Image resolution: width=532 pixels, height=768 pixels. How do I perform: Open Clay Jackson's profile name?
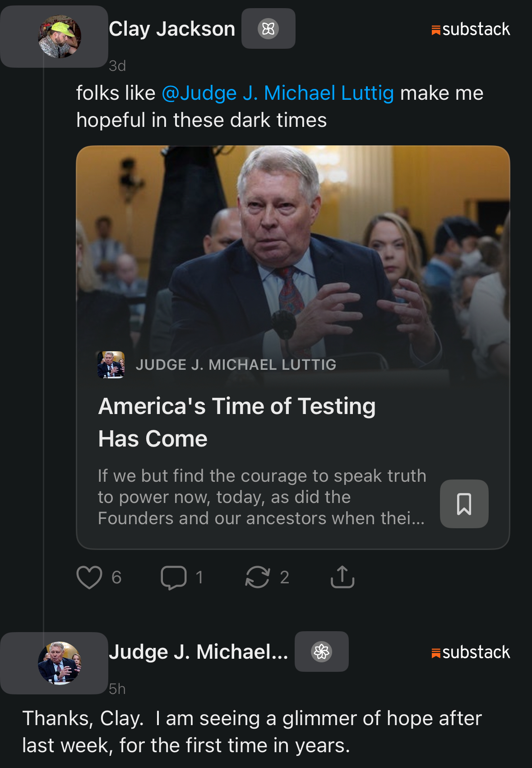coord(172,29)
